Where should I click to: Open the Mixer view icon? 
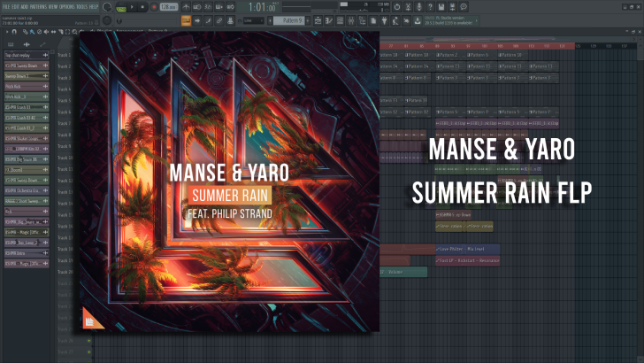point(351,20)
